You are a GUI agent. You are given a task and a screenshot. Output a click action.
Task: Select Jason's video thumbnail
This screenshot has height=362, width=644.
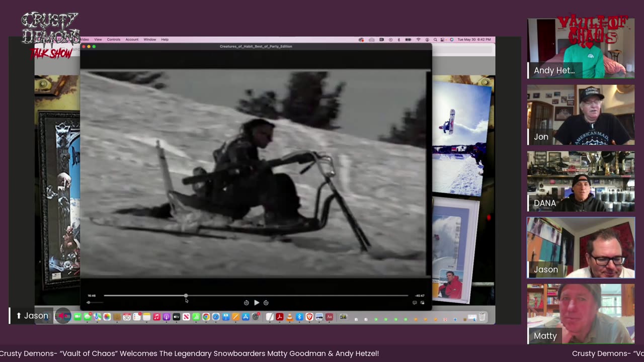click(x=581, y=248)
